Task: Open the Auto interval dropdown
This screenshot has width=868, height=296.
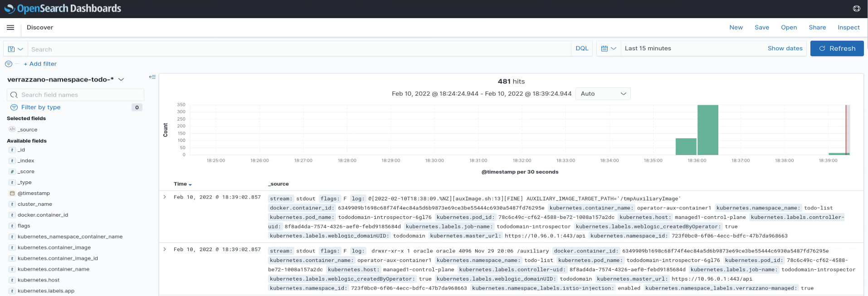Action: click(603, 94)
